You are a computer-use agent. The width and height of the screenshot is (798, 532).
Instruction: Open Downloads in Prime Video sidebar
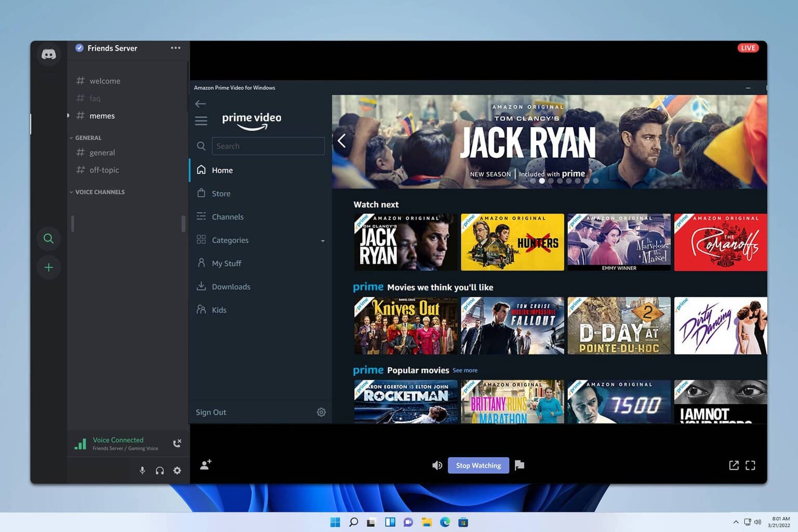pos(260,287)
